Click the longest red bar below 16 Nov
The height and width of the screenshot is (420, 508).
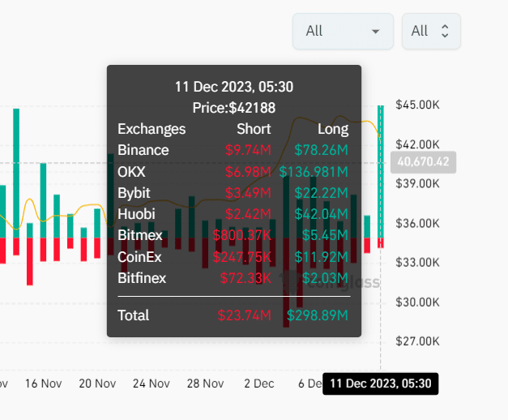pos(30,261)
